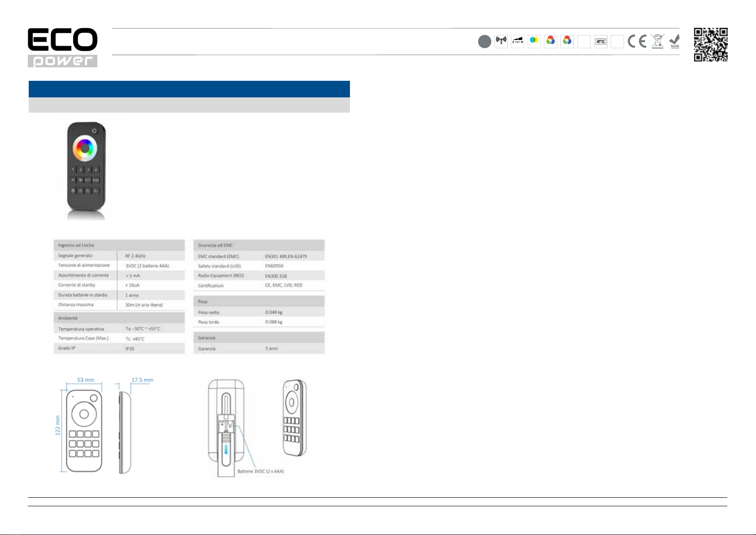This screenshot has width=756, height=535.
Task: Click the ECO power logo
Action: pos(62,48)
